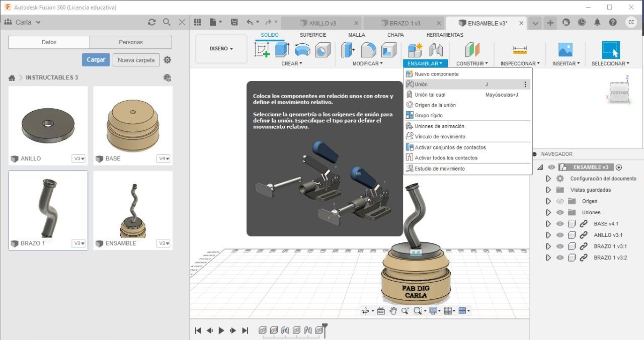Select the Shell tool
Viewport: 644px width, 340px height.
389,50
